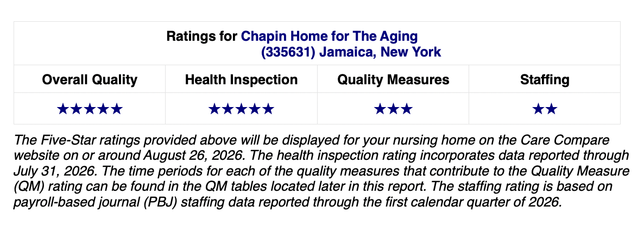Select the Quality Measures column header
This screenshot has height=225, width=644.
(393, 79)
